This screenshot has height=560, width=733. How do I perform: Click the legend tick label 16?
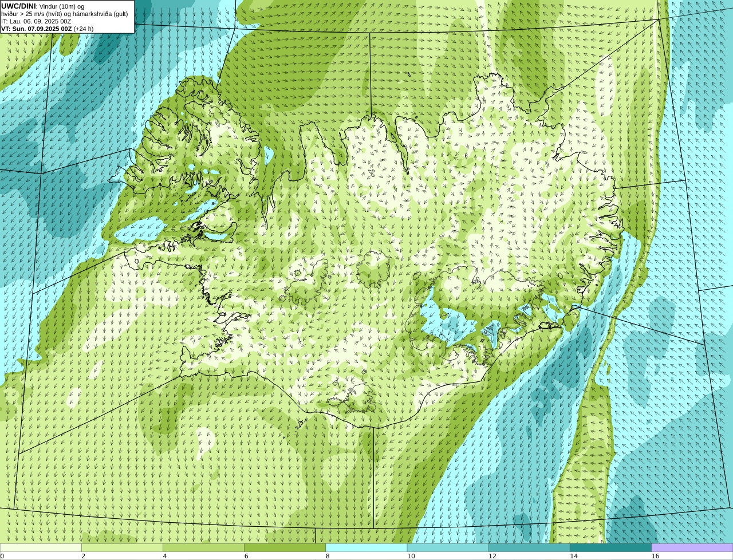[x=655, y=556]
